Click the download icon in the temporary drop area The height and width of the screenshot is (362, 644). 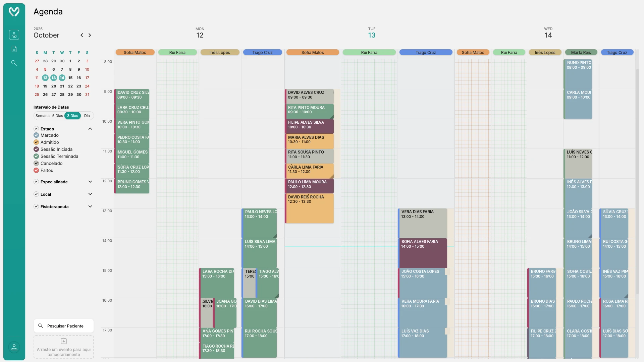64,341
